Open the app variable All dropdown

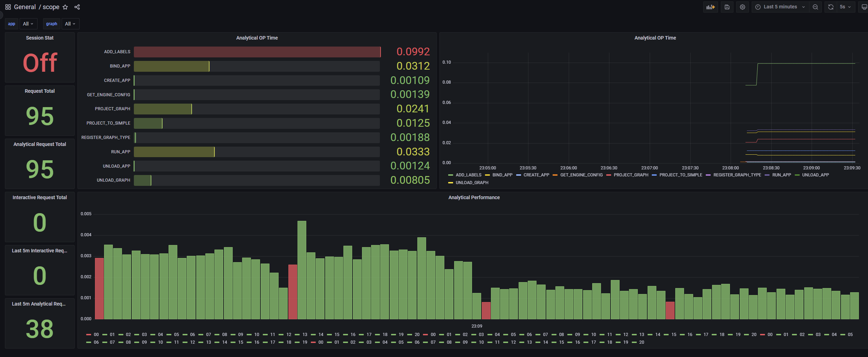tap(28, 24)
